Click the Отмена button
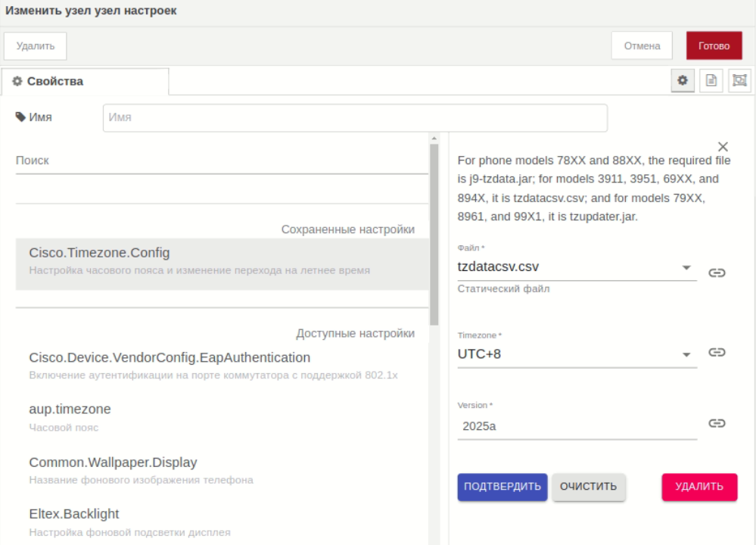This screenshot has height=545, width=756. (x=642, y=45)
